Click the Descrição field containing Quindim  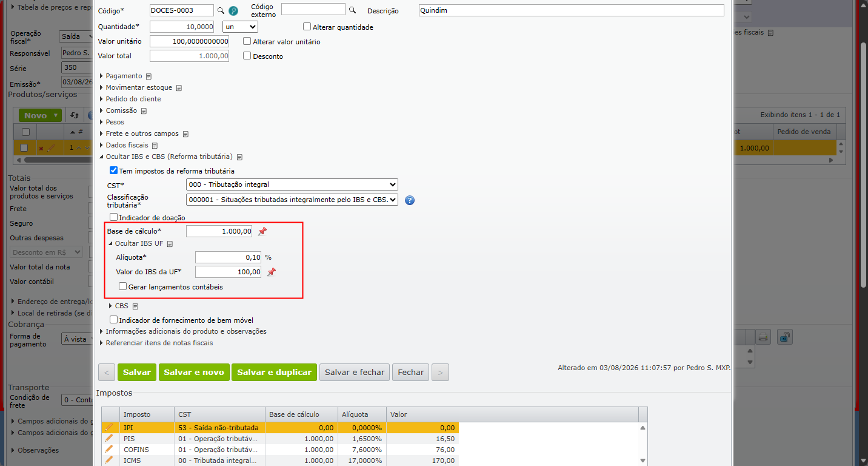(571, 10)
